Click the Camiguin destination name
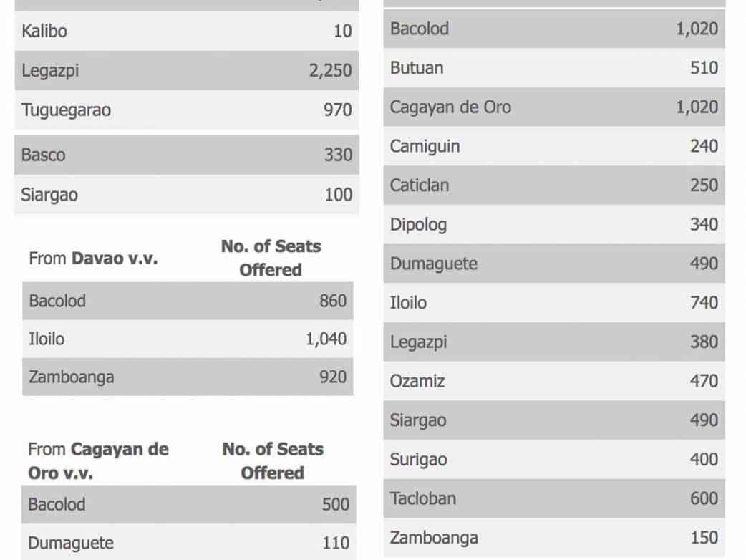This screenshot has width=746, height=560. (425, 146)
